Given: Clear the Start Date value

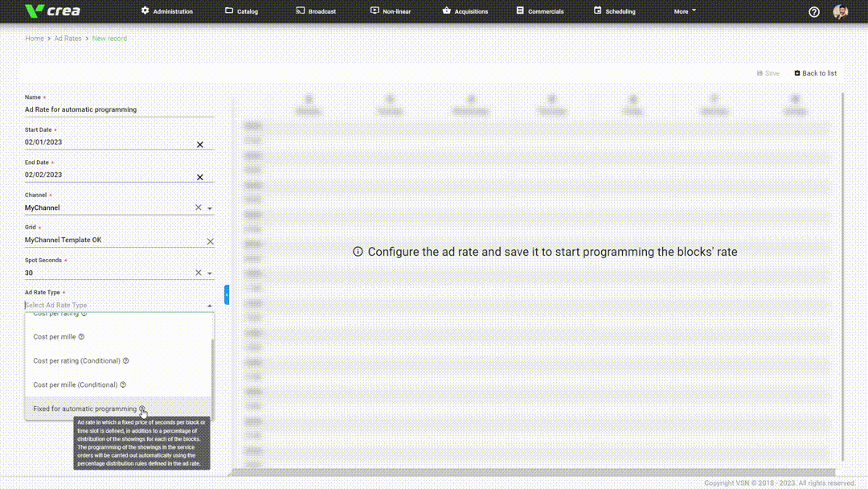Looking at the screenshot, I should pyautogui.click(x=200, y=145).
